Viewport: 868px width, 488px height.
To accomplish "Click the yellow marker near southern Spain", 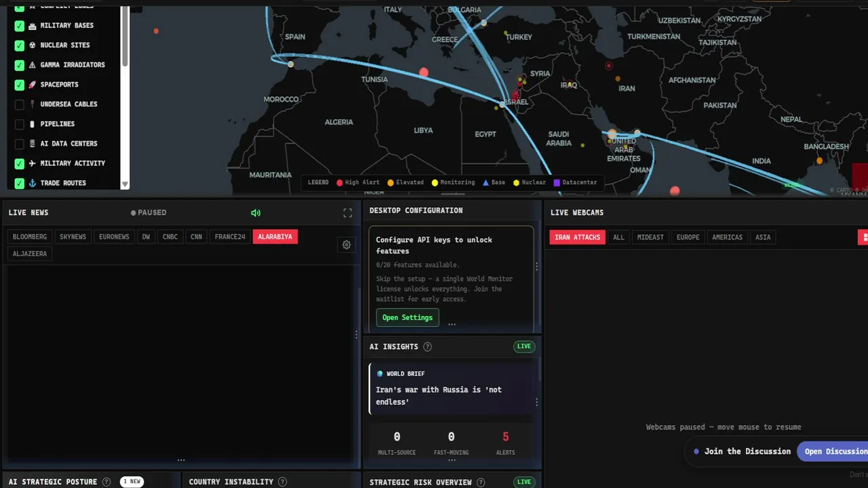I will coord(291,64).
